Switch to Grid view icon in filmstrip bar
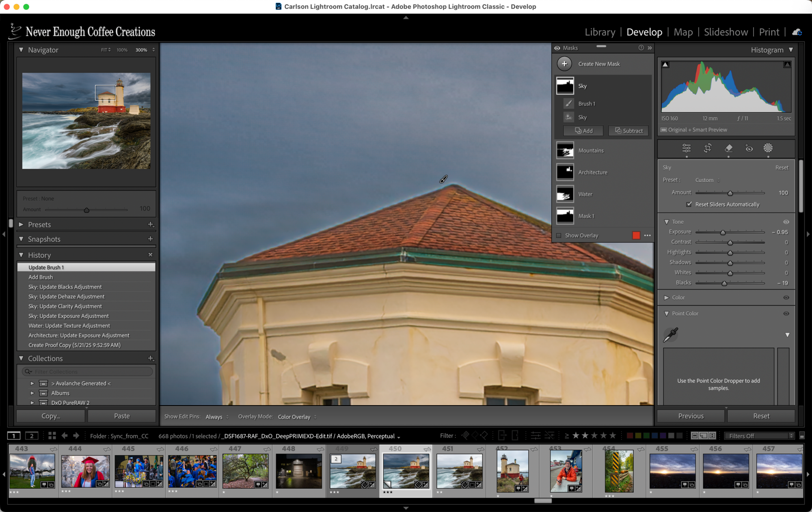 click(52, 436)
